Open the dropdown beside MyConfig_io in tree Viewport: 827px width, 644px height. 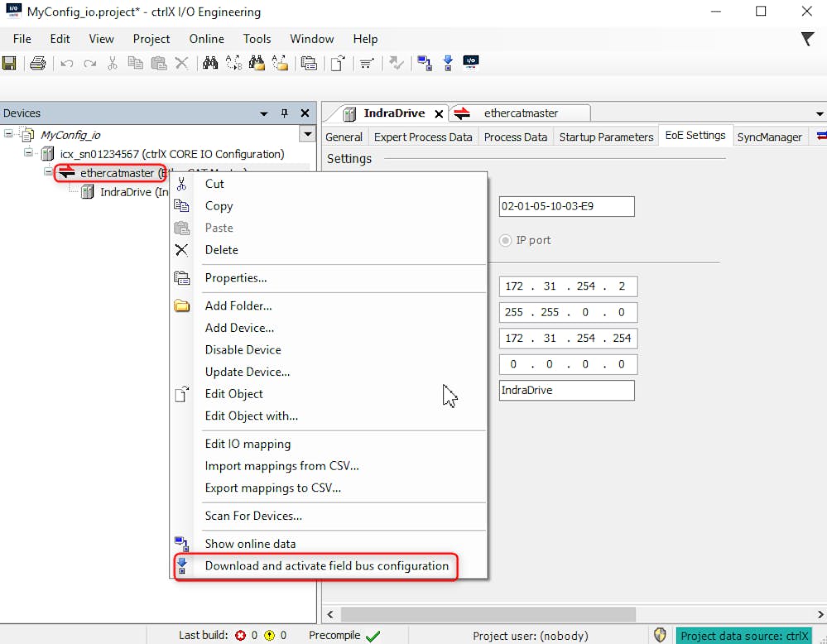click(307, 134)
